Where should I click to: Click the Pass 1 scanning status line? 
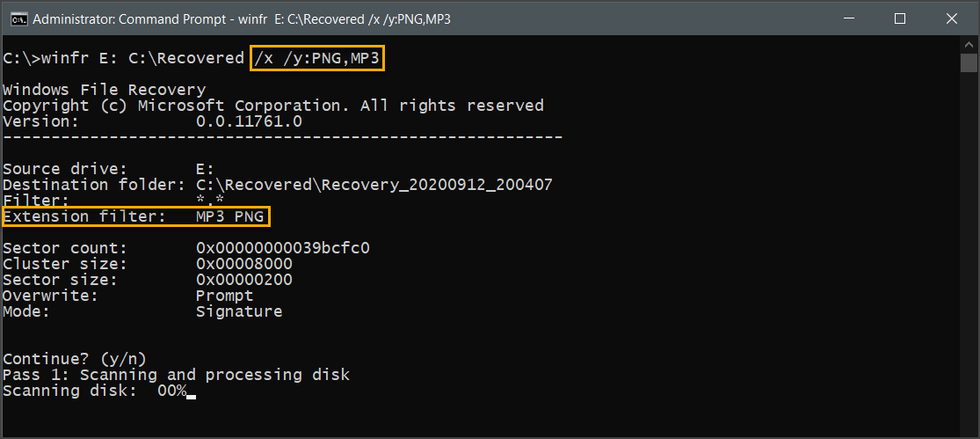177,375
